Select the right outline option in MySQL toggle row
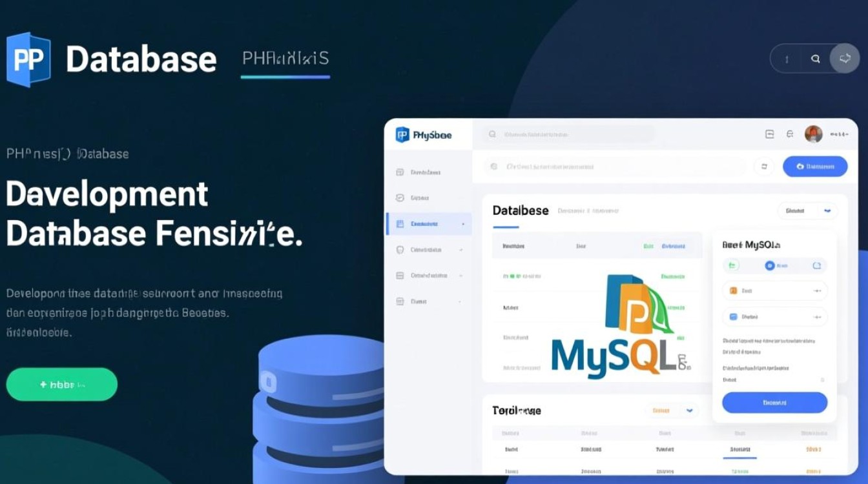The width and height of the screenshot is (868, 484). (816, 265)
